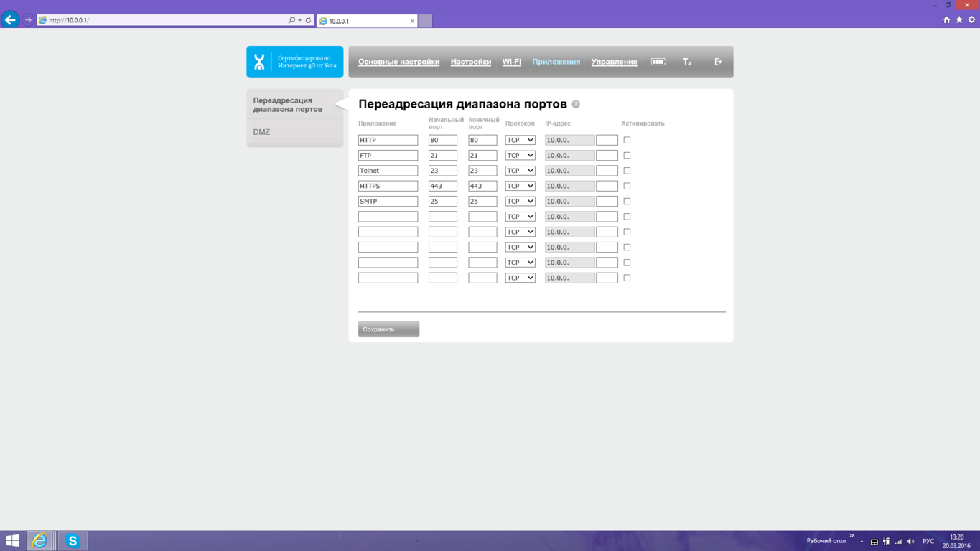Open protocol dropdown in last row
Viewport: 980px width, 551px height.
coord(520,278)
